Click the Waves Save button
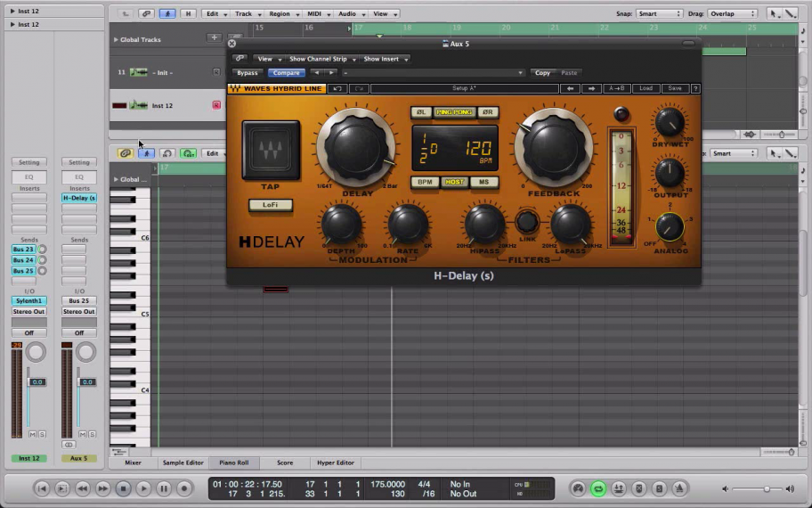 pos(675,88)
